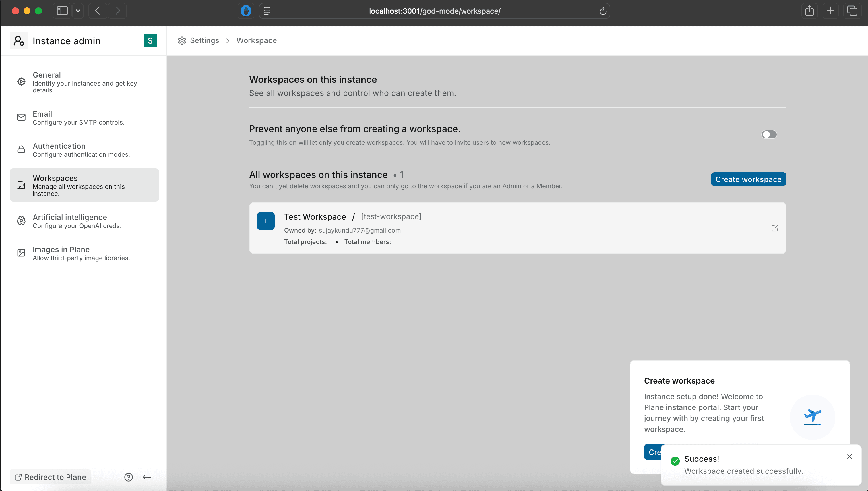Image resolution: width=868 pixels, height=491 pixels.
Task: Open General settings in the sidebar
Action: (84, 82)
